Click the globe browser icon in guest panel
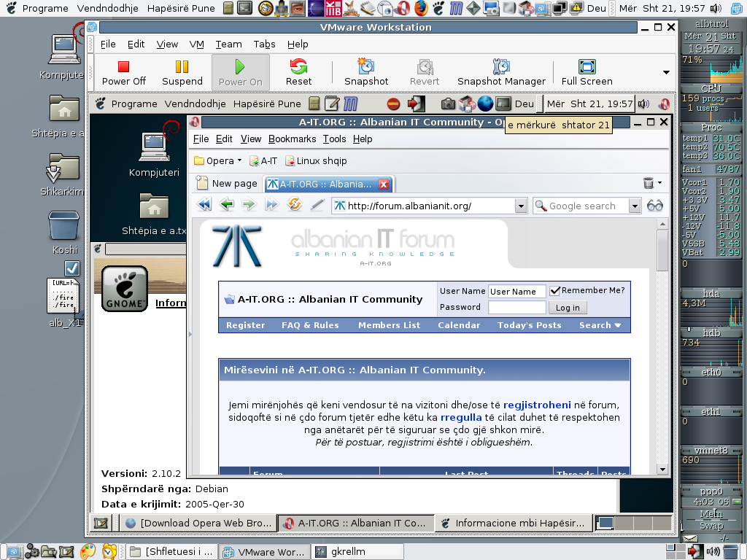This screenshot has height=560, width=747. (485, 104)
